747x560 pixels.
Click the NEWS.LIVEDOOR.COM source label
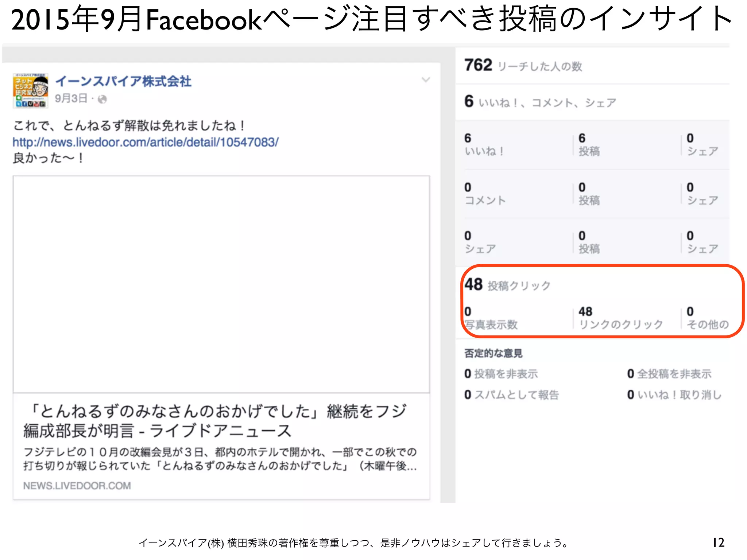tap(77, 486)
